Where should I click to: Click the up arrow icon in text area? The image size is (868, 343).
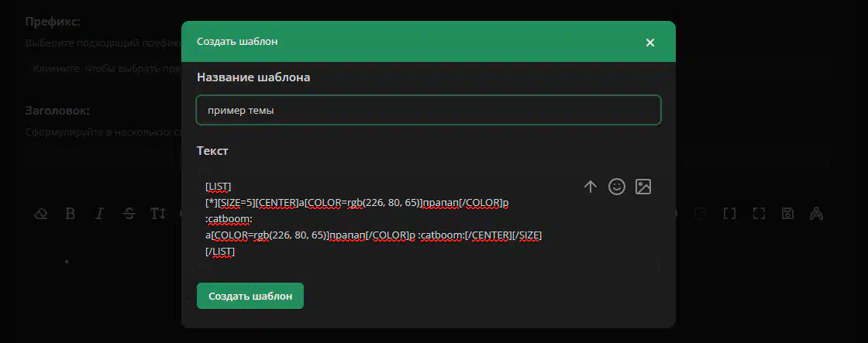click(x=591, y=187)
